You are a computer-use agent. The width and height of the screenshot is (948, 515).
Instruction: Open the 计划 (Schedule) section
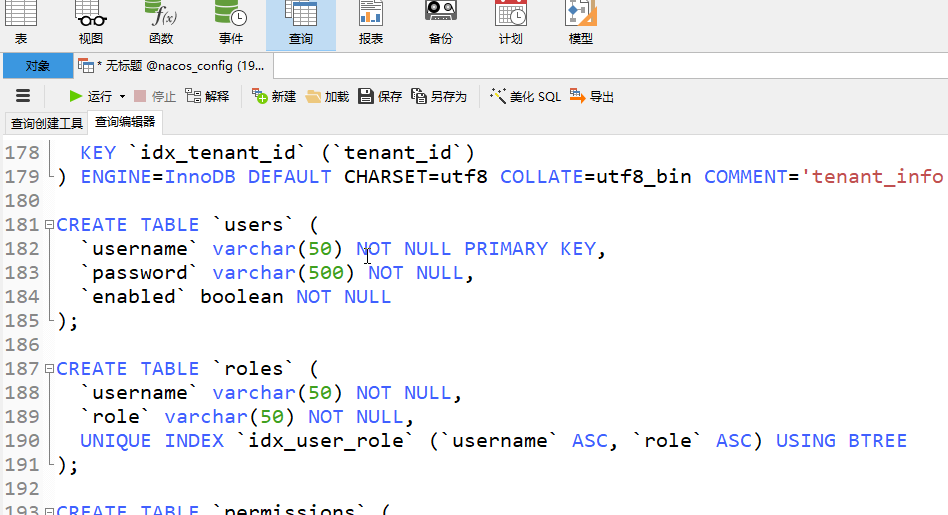pyautogui.click(x=511, y=24)
